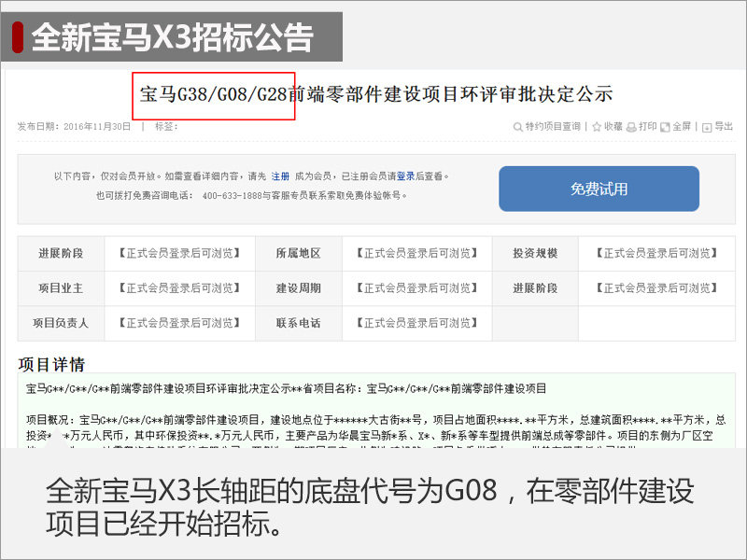The width and height of the screenshot is (747, 560).
Task: Click the 联系电话 table header cell
Action: coord(298,323)
